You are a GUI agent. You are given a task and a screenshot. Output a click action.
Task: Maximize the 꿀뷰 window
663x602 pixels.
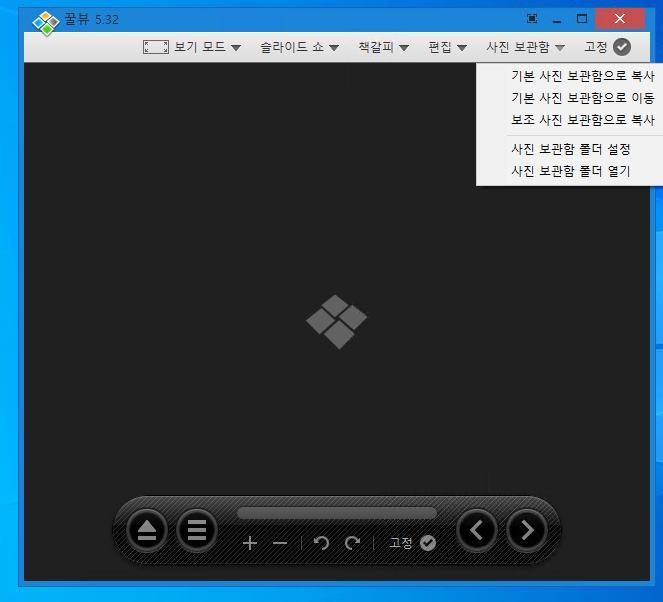[x=582, y=19]
